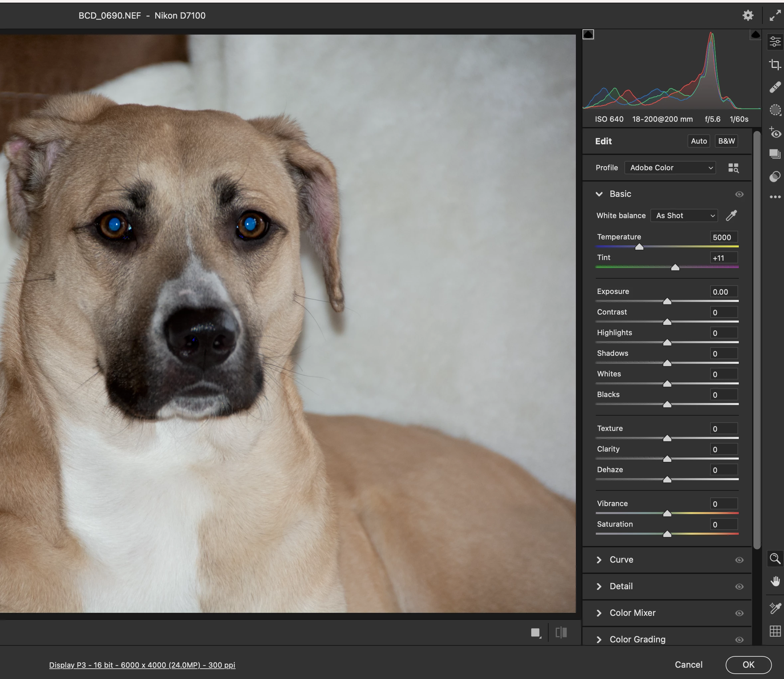Open the Masking tool
This screenshot has height=679, width=784.
click(775, 110)
